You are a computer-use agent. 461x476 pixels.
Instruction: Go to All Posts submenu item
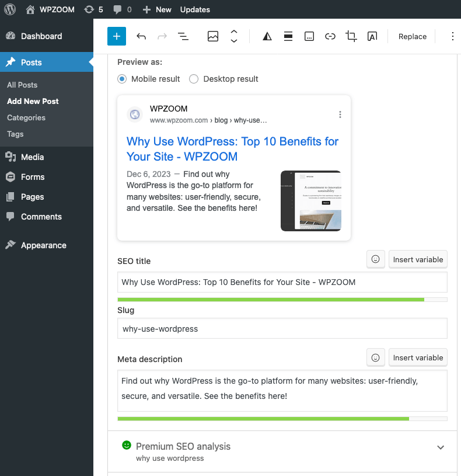pyautogui.click(x=22, y=85)
